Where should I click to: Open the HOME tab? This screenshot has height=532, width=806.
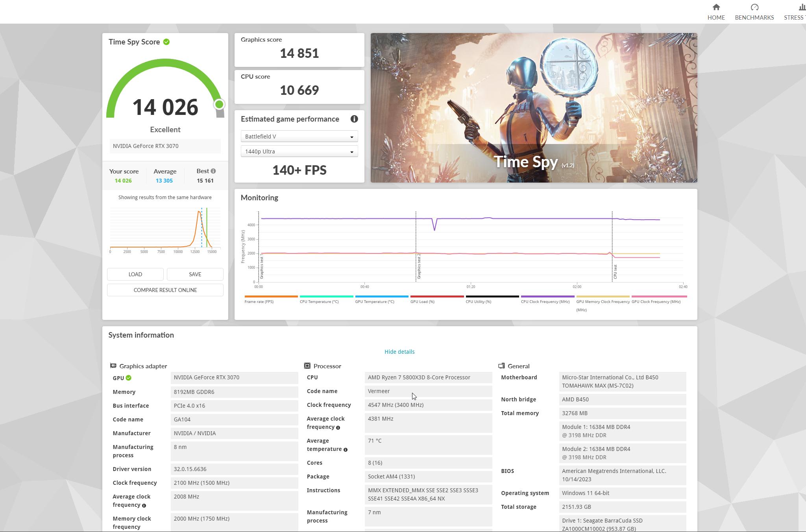[716, 12]
